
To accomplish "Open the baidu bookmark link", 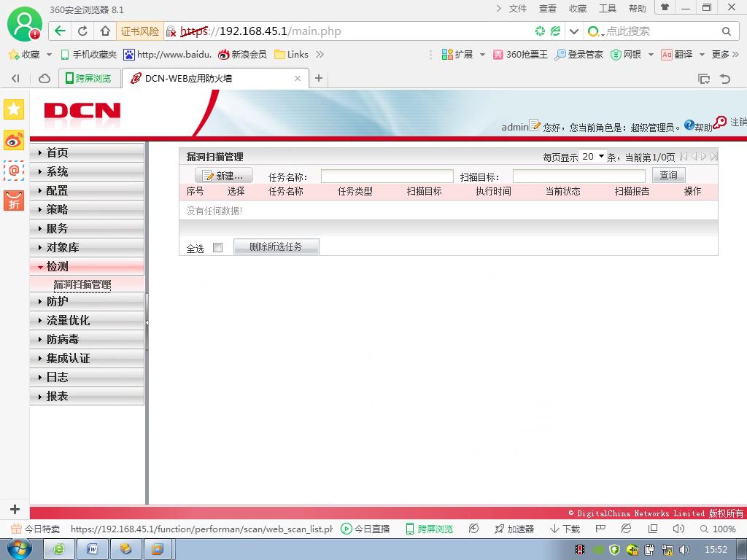I will pos(167,54).
